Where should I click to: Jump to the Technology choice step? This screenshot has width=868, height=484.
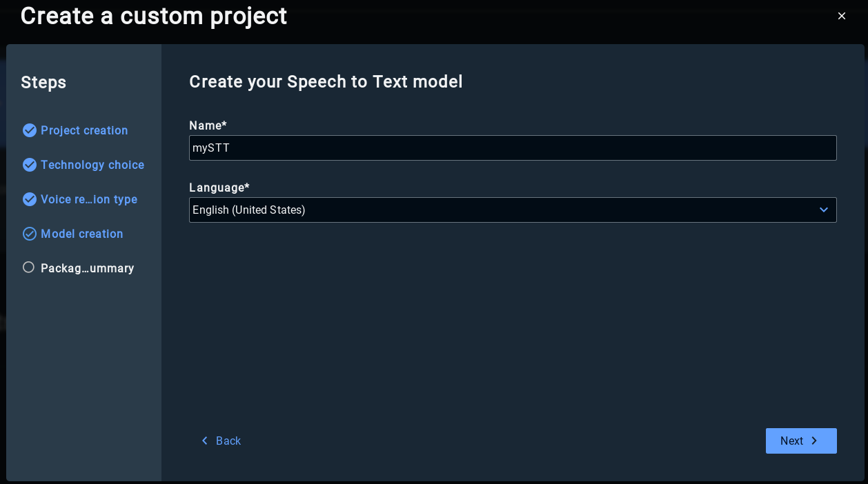tap(92, 165)
